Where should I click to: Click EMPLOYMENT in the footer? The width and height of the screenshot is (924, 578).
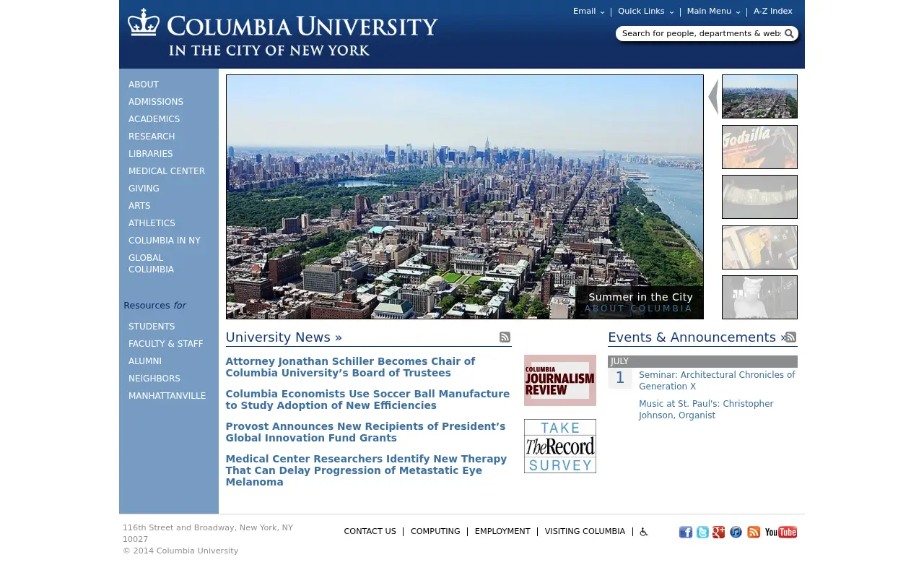502,532
